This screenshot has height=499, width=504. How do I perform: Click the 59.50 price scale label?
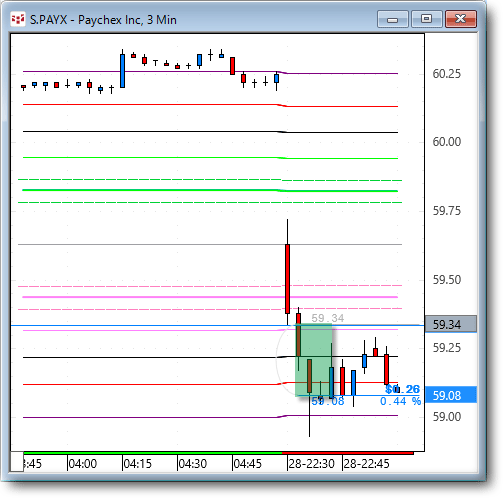coord(447,280)
